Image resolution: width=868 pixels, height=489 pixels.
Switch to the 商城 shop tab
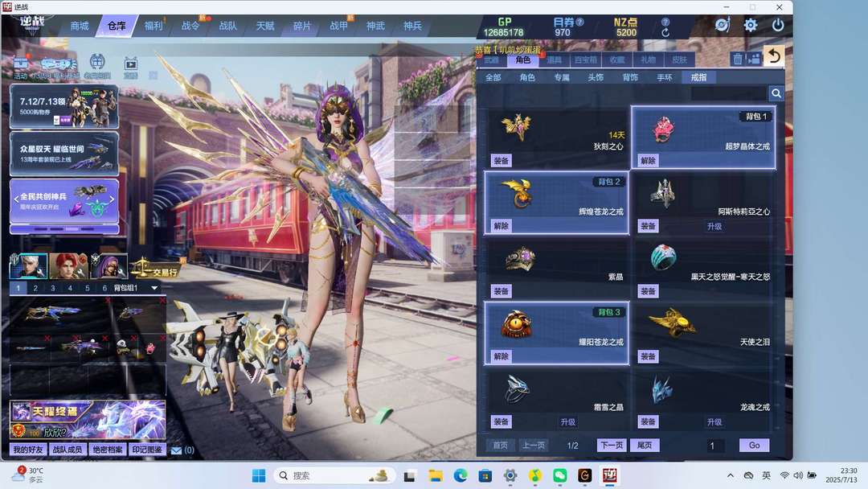click(x=79, y=26)
